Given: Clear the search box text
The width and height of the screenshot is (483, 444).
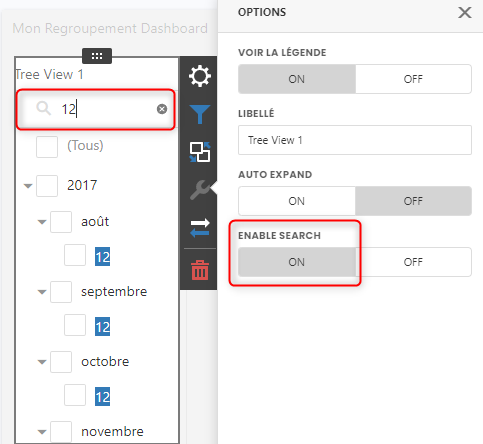Looking at the screenshot, I should pos(162,109).
